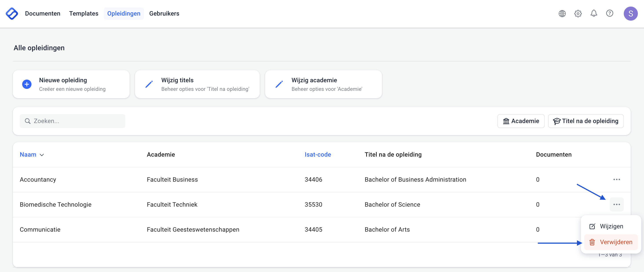
Task: Click the help question mark icon
Action: [x=609, y=13]
